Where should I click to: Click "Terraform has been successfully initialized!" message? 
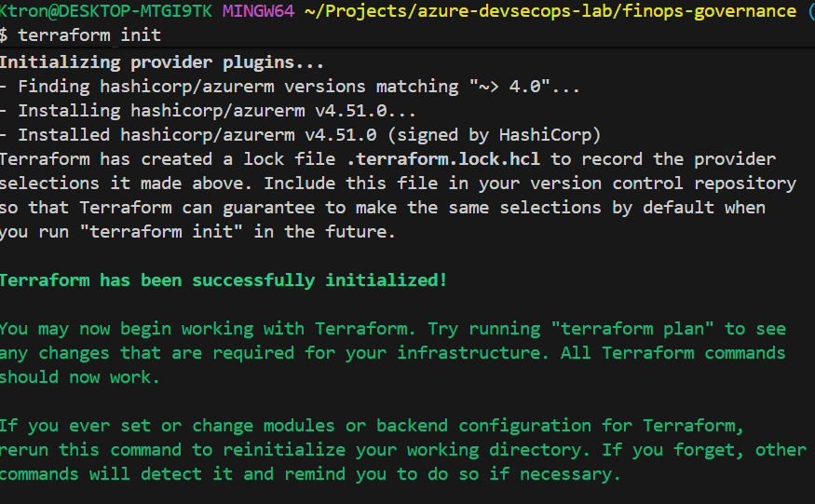pyautogui.click(x=224, y=280)
